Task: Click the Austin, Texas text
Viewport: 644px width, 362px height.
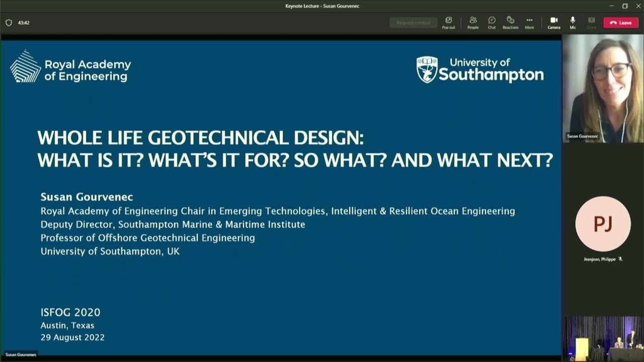Action: pyautogui.click(x=67, y=325)
